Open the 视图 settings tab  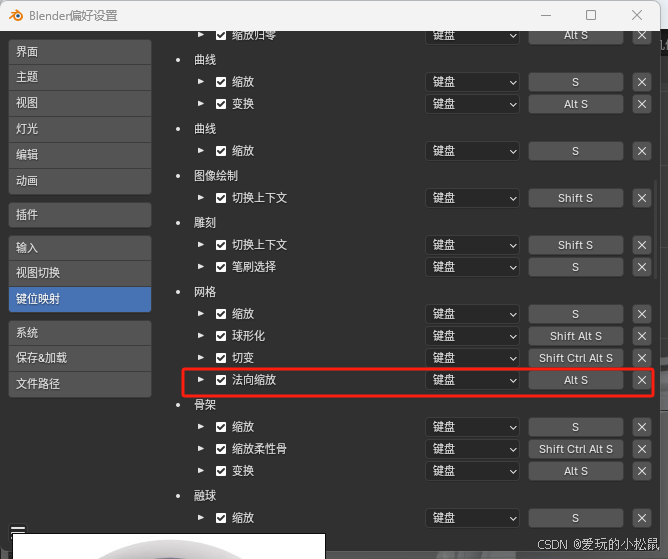click(x=80, y=103)
